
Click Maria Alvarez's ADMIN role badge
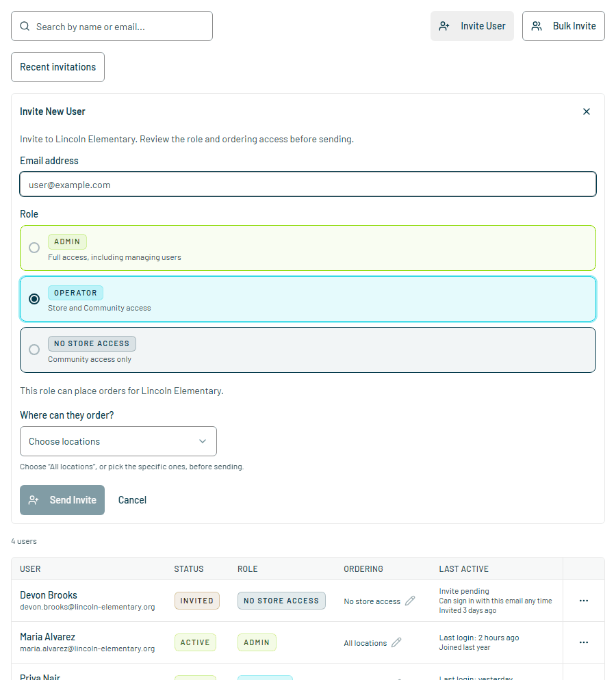click(257, 642)
